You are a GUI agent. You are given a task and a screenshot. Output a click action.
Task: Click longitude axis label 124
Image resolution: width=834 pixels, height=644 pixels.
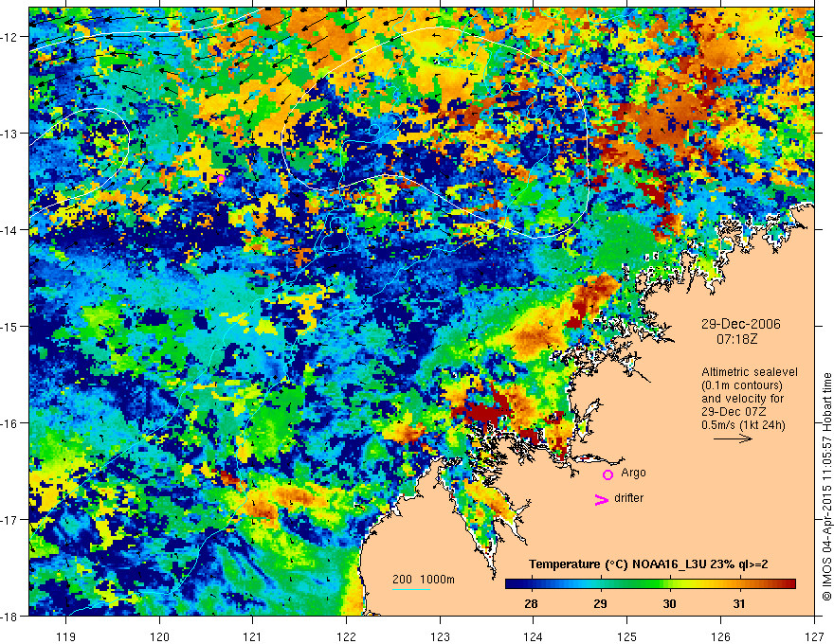(x=534, y=636)
